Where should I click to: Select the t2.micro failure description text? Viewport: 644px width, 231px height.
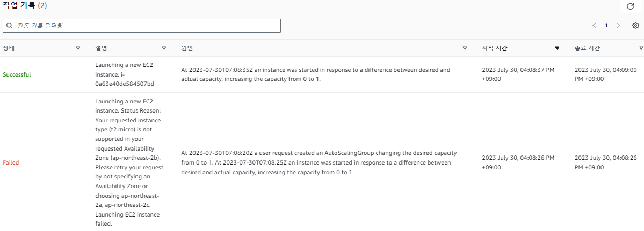tap(129, 162)
